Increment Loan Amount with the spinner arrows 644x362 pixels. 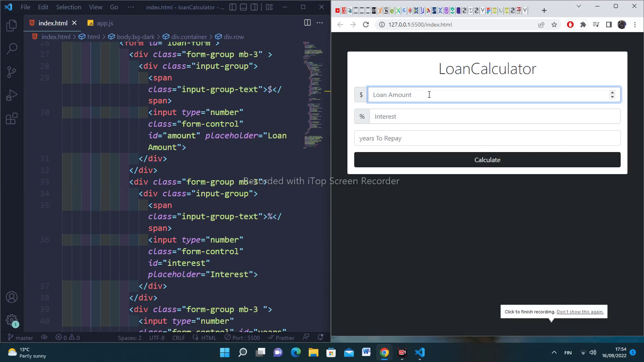pyautogui.click(x=612, y=93)
